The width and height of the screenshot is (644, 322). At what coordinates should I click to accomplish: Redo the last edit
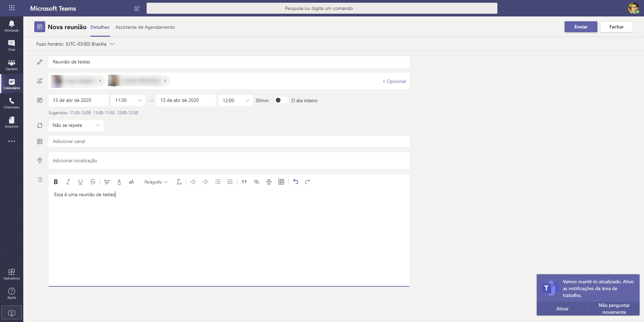[x=308, y=182]
